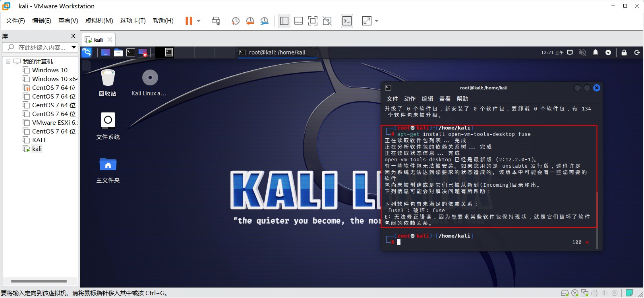644x298 pixels.
Task: Click the muted volume icon in Kali panel
Action: (583, 52)
